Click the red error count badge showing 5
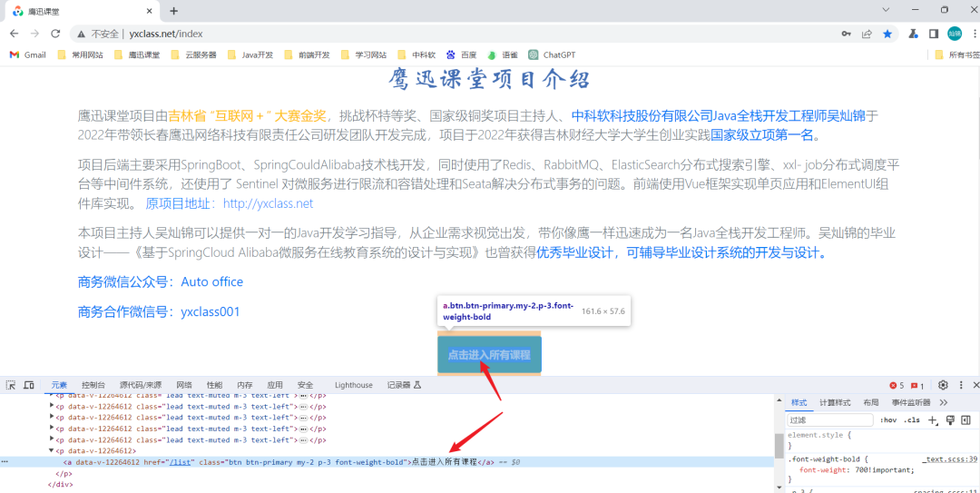The image size is (980, 493). click(x=897, y=385)
